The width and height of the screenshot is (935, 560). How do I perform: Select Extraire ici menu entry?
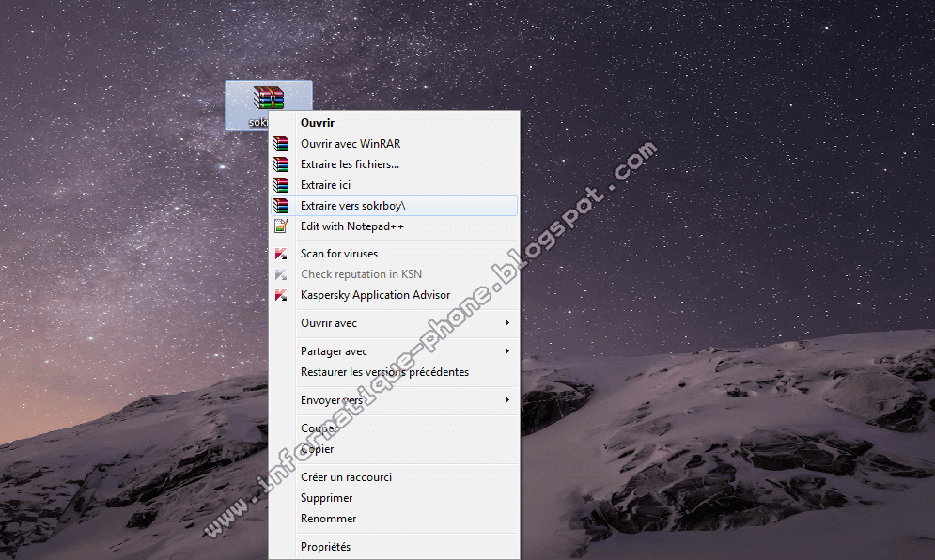[x=394, y=185]
